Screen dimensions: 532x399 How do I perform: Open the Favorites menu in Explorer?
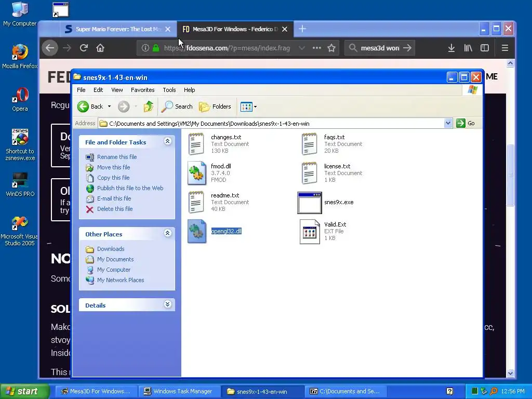click(142, 90)
